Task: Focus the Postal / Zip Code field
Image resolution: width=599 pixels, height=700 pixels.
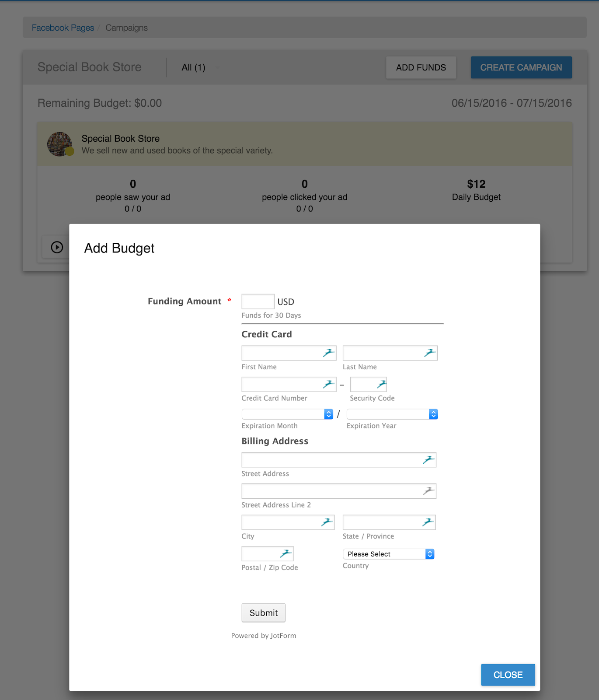Action: tap(268, 553)
